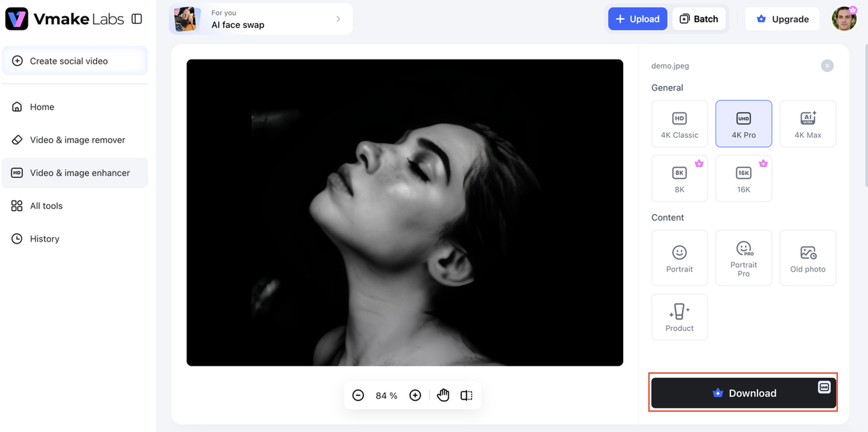Click the HD icon for enhancer
868x432 pixels.
pos(17,173)
